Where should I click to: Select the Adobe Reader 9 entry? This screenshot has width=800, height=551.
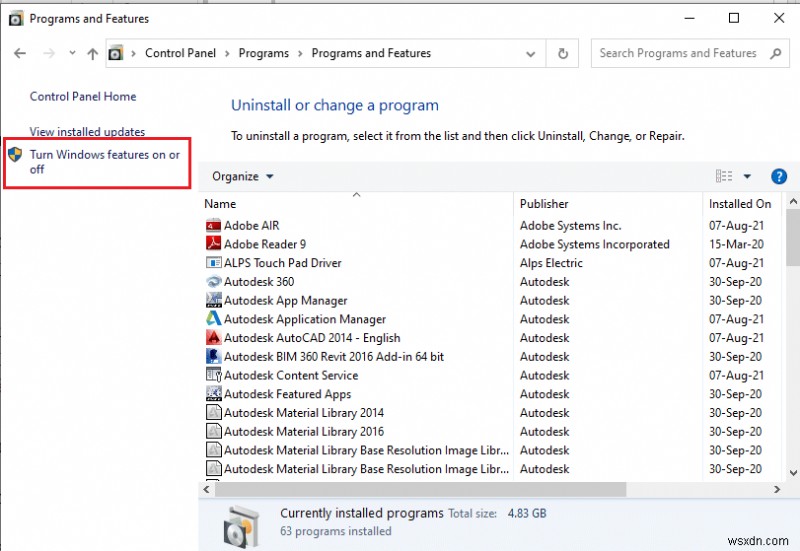[265, 244]
